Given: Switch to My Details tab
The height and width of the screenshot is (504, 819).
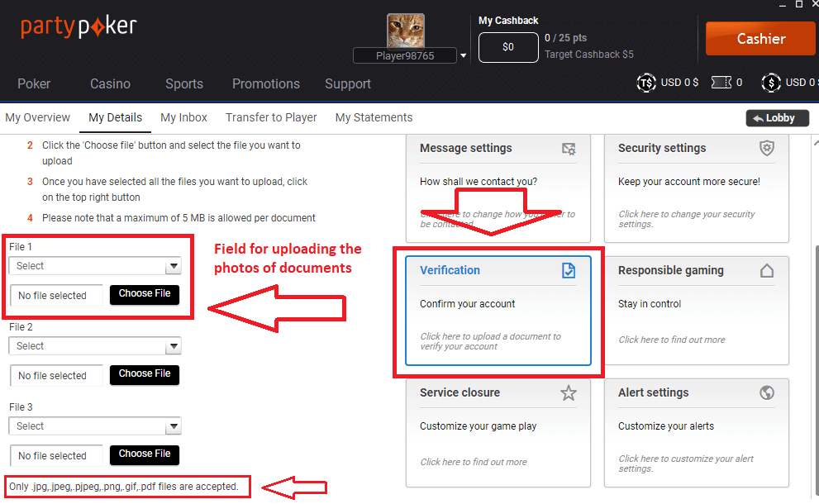Looking at the screenshot, I should click(x=116, y=117).
